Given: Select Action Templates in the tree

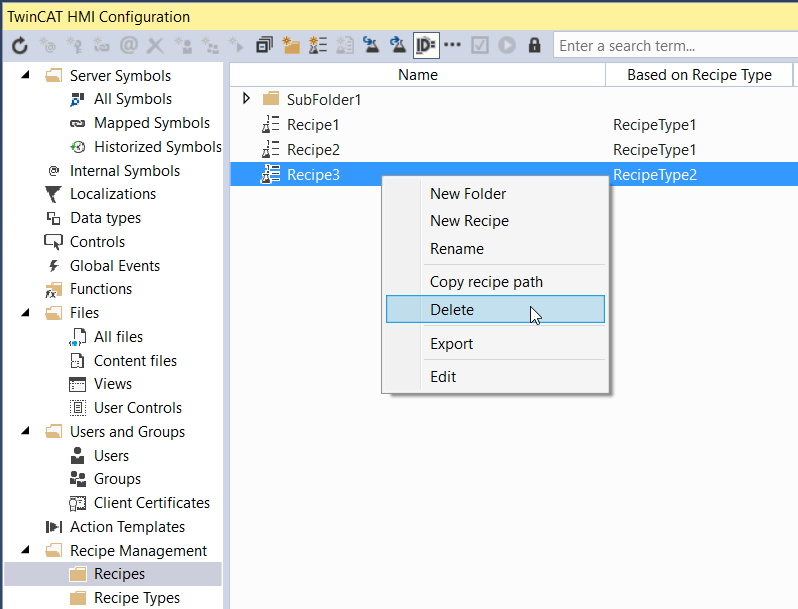Looking at the screenshot, I should pyautogui.click(x=127, y=527).
